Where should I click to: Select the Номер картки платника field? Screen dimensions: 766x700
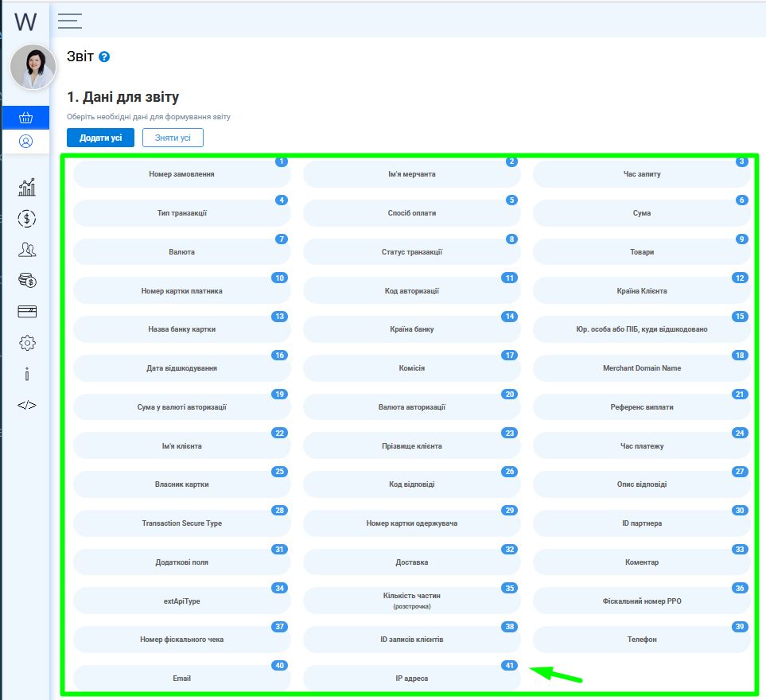pos(181,290)
